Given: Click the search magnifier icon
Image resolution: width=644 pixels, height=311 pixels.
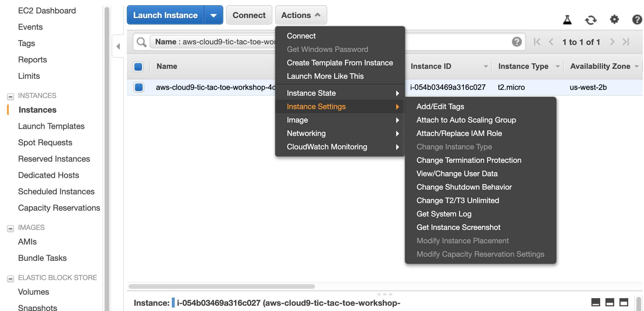Looking at the screenshot, I should coord(142,42).
